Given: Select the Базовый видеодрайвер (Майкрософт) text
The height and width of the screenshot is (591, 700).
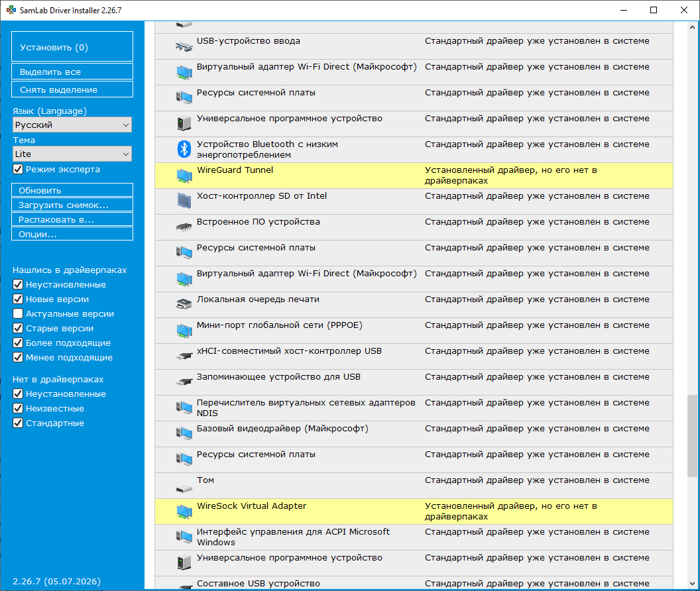Looking at the screenshot, I should (x=282, y=429).
